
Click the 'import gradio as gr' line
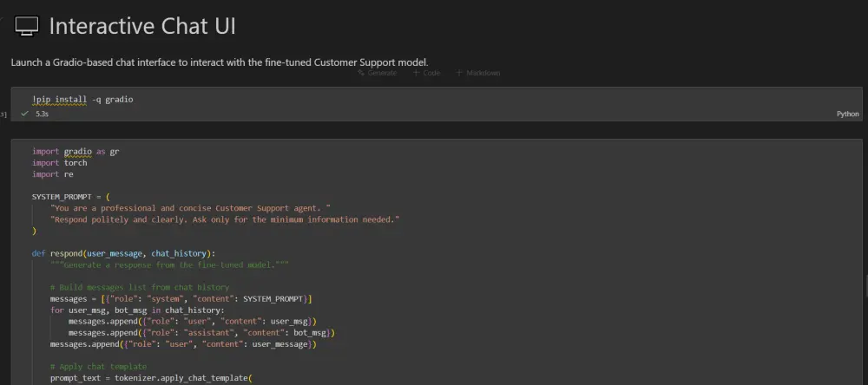76,152
